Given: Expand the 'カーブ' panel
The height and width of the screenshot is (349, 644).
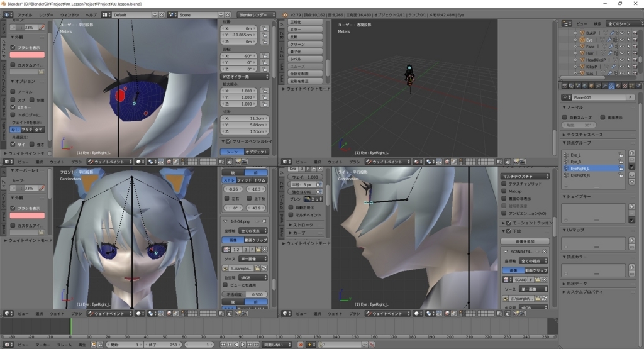Looking at the screenshot, I should [x=297, y=233].
